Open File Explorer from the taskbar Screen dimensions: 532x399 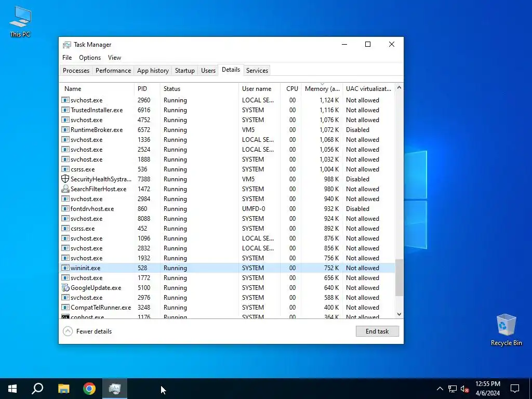63,389
